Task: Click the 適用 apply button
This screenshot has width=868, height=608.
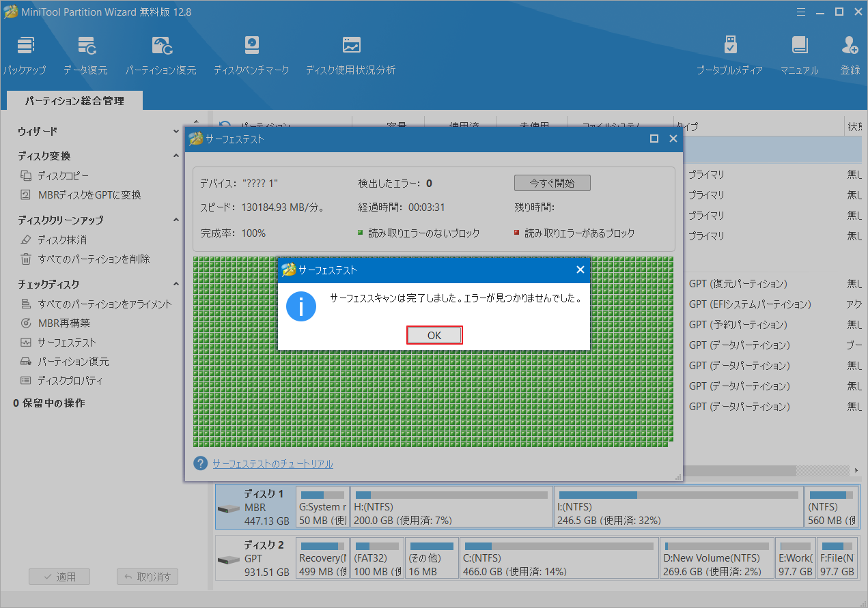Action: point(59,577)
